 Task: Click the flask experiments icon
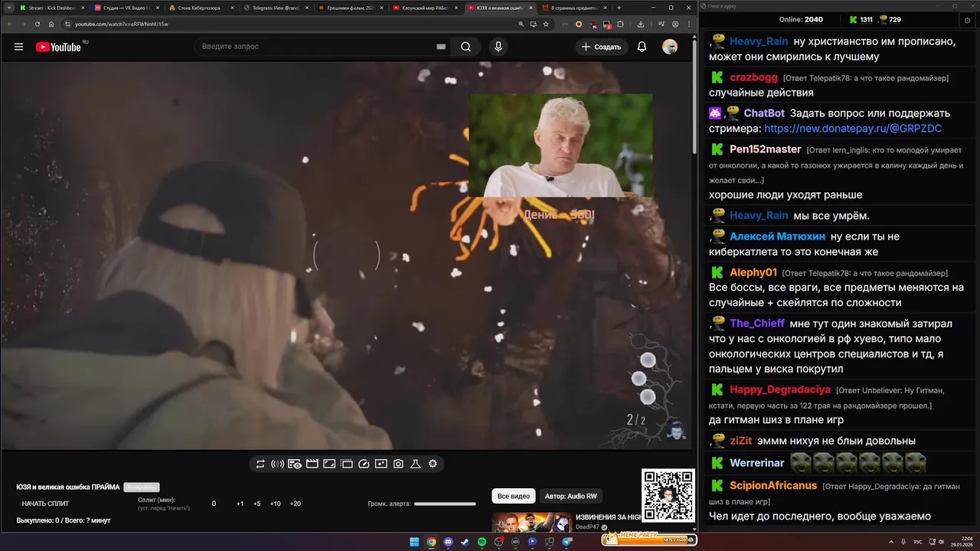coord(416,464)
